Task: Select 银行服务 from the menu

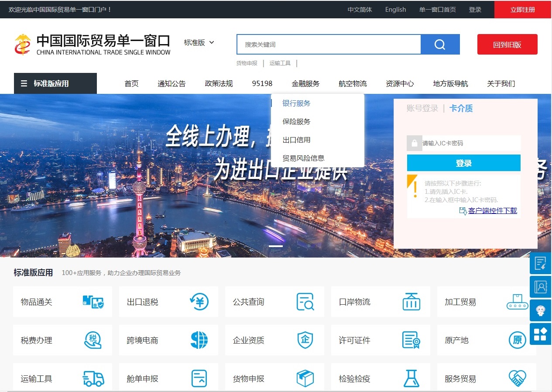Action: (x=296, y=103)
